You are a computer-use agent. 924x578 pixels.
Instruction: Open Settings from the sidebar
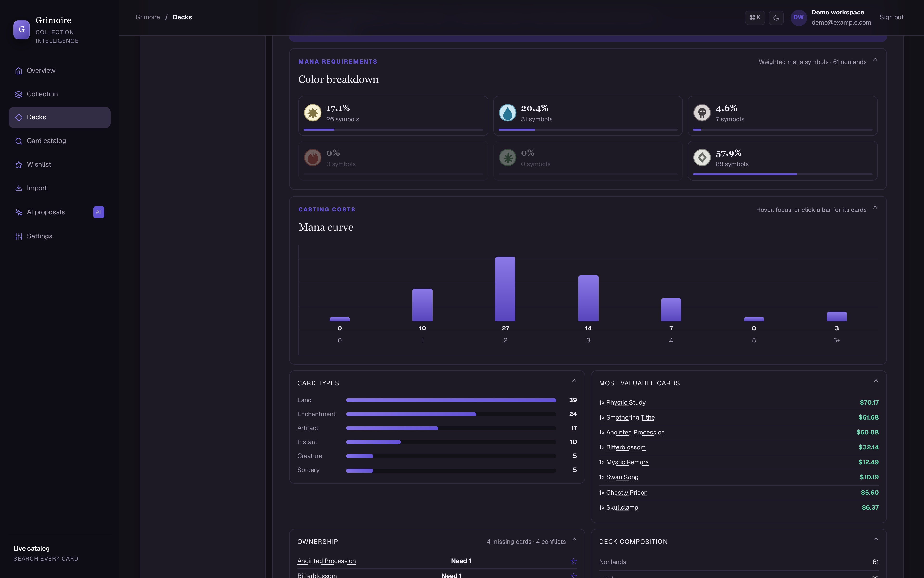click(60, 236)
